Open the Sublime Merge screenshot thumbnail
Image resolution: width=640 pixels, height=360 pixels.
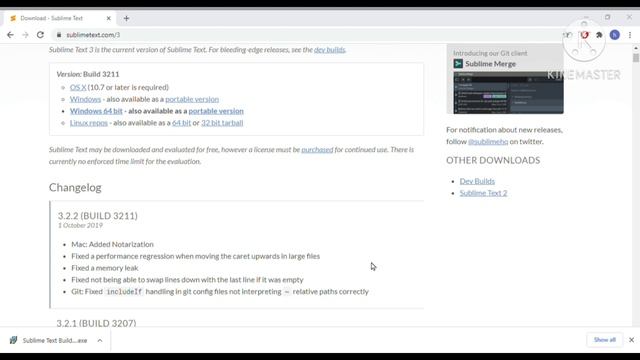(x=508, y=93)
